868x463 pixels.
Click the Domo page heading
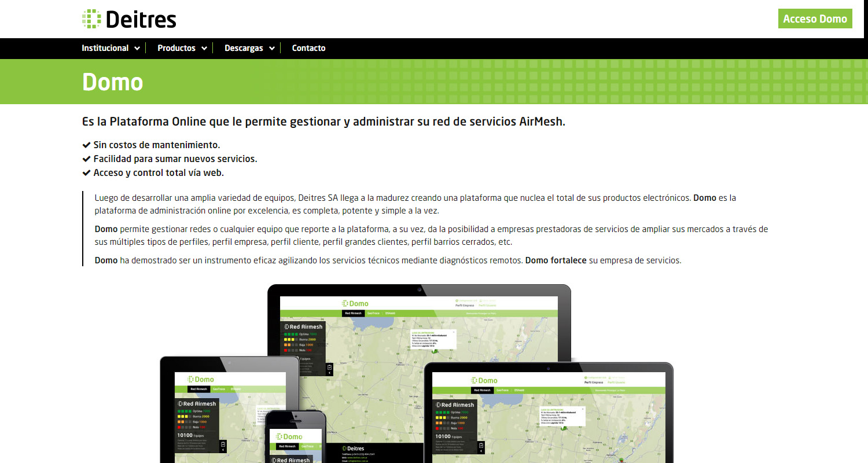(x=112, y=82)
